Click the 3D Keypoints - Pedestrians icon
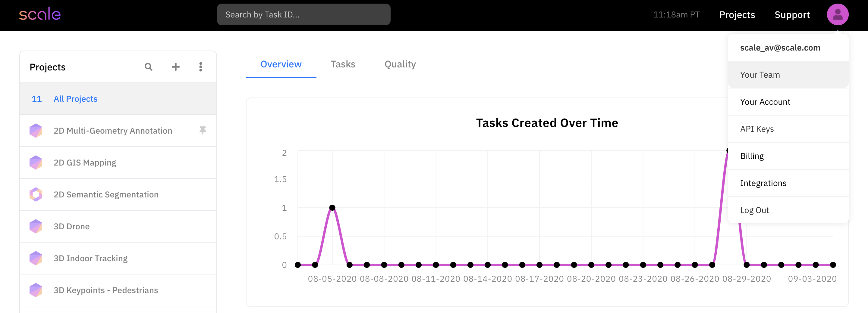 click(36, 290)
